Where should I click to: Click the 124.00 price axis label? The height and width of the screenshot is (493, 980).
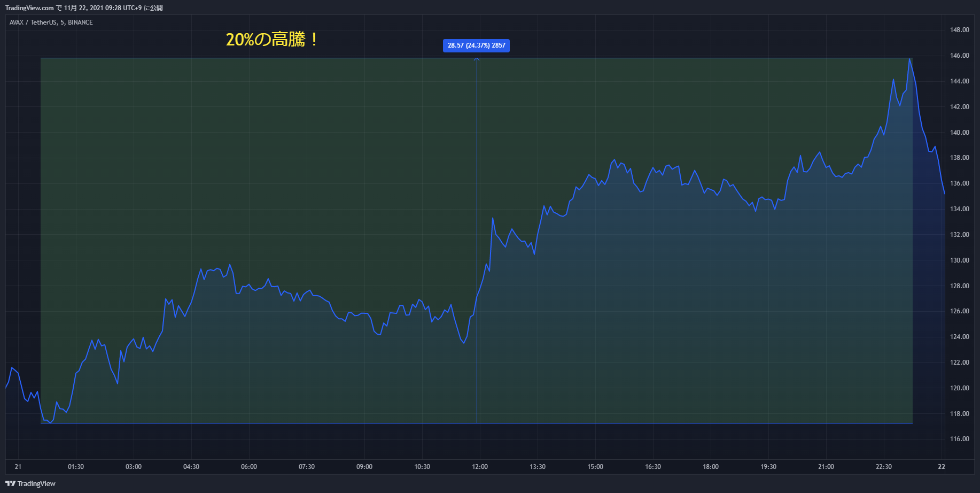click(x=959, y=337)
